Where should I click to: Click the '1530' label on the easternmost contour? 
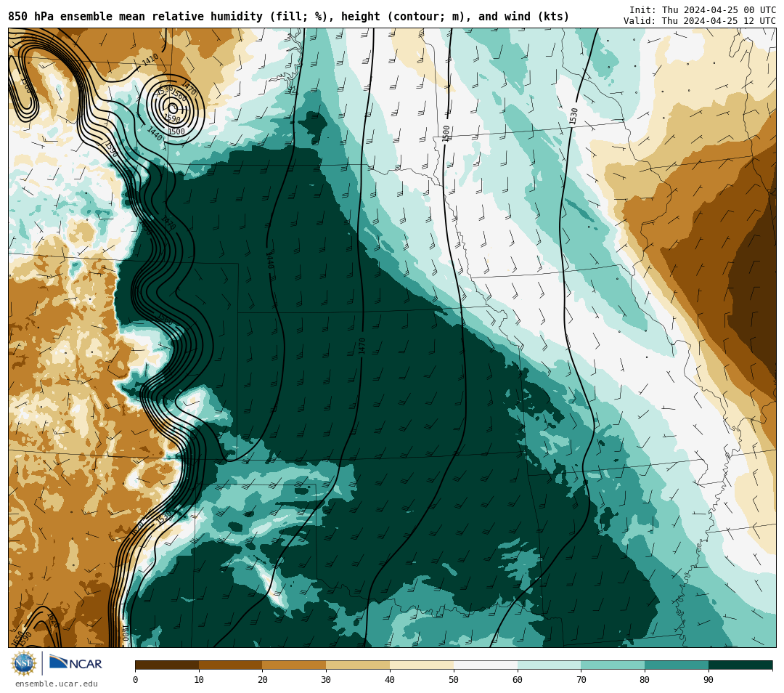pyautogui.click(x=573, y=116)
